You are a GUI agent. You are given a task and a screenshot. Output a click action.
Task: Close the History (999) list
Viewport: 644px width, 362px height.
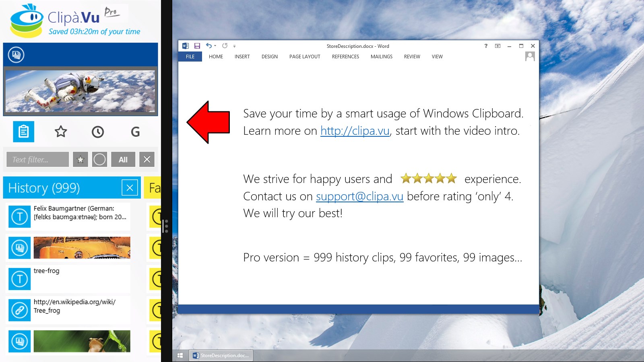click(130, 188)
